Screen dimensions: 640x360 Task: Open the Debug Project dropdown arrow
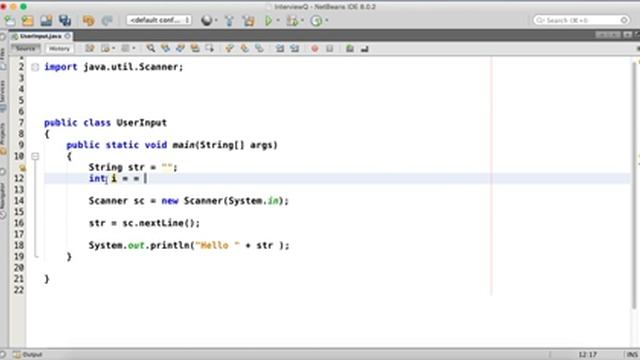(302, 20)
